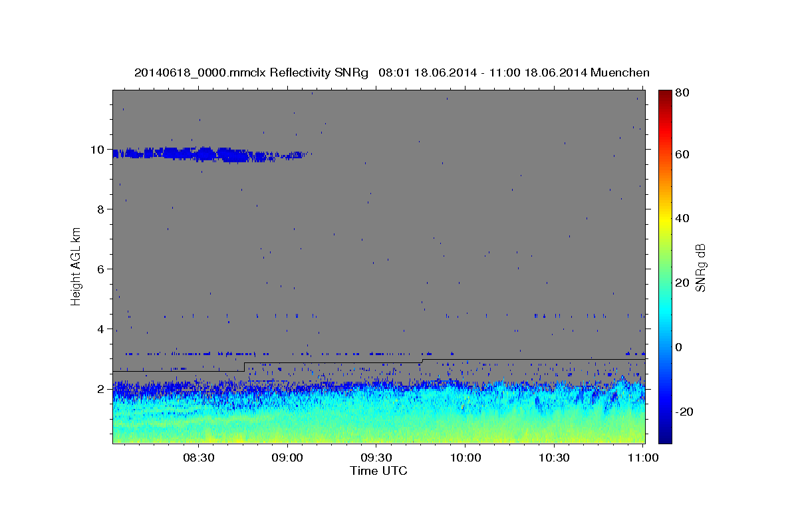
Task: Click the height tick label 2
Action: point(100,389)
